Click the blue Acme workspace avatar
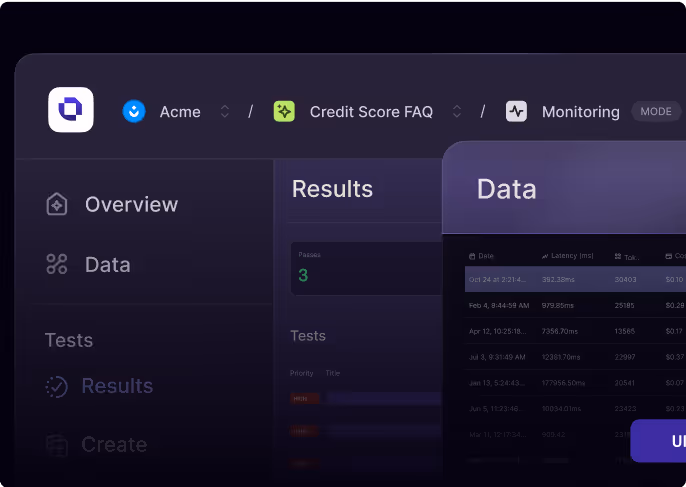 click(134, 112)
